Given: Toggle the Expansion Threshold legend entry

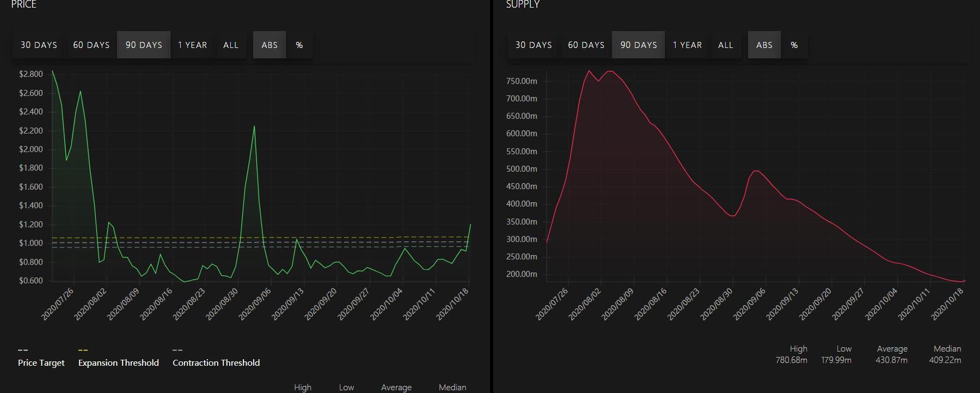Looking at the screenshot, I should coord(119,363).
